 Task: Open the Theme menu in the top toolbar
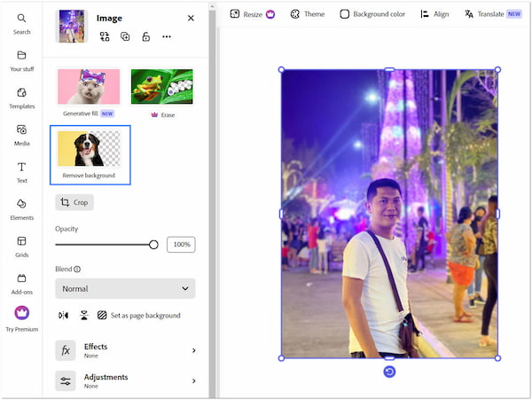tap(308, 14)
